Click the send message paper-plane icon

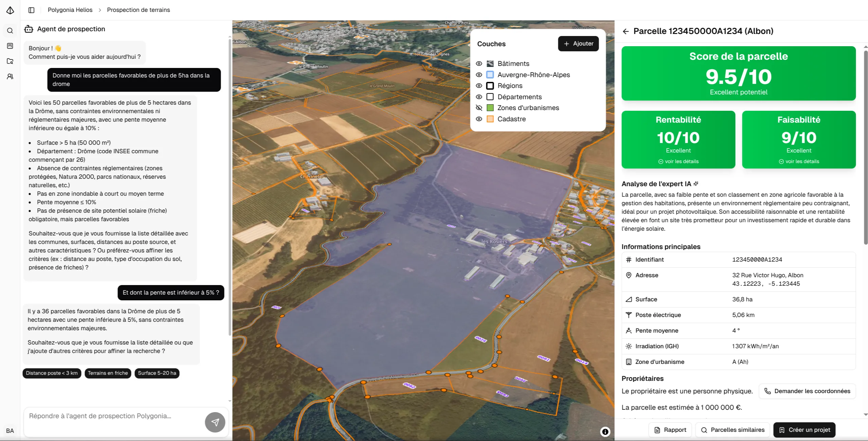(215, 422)
